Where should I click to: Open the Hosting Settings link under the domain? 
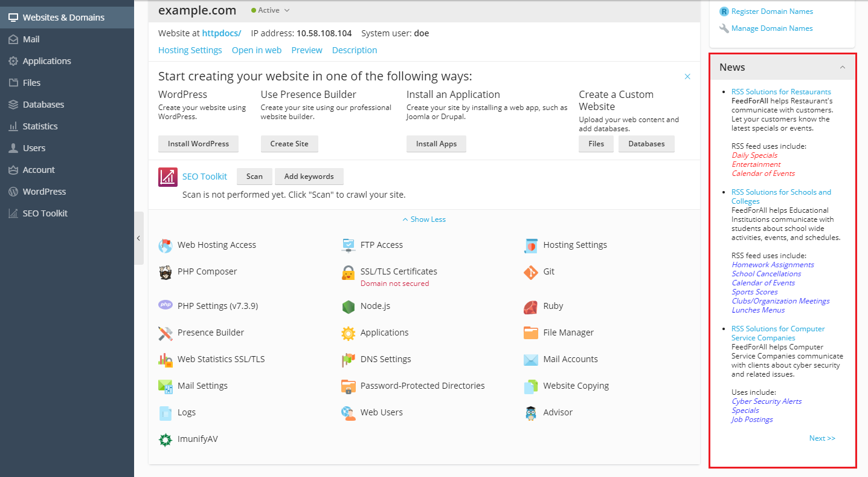(x=190, y=50)
